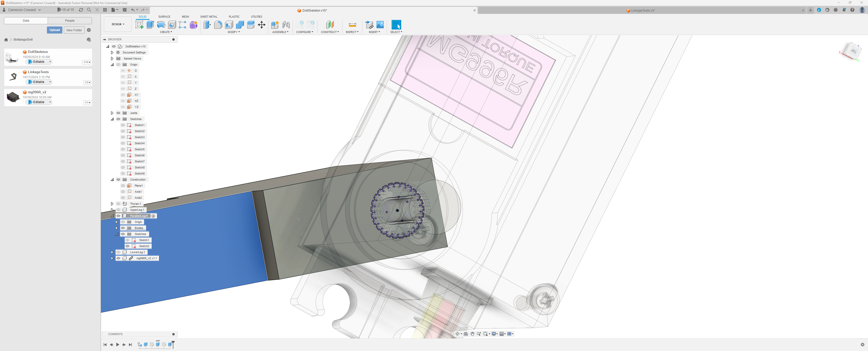Select the Move tool icon

(x=261, y=25)
